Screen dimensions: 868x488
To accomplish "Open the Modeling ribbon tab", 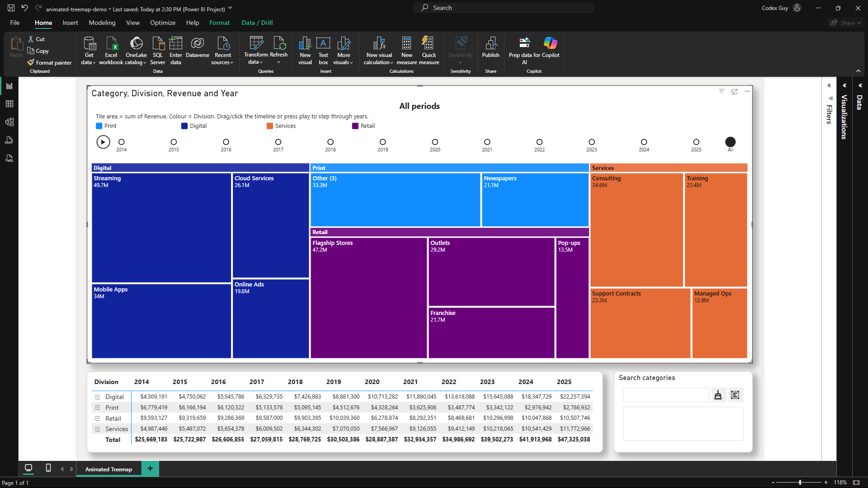I will [x=102, y=23].
